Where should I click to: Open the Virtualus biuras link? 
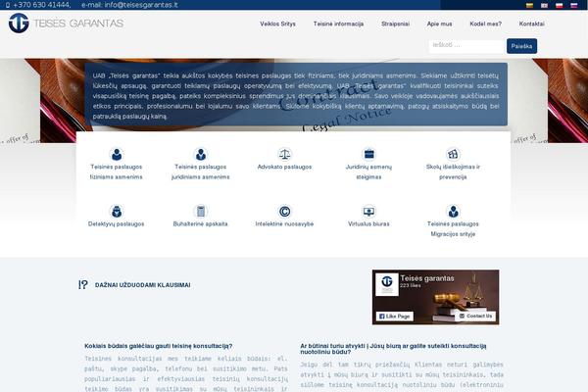[x=369, y=224]
